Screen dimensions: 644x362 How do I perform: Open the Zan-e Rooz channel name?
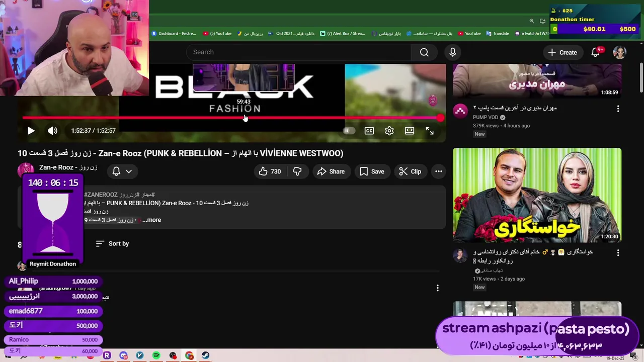68,167
